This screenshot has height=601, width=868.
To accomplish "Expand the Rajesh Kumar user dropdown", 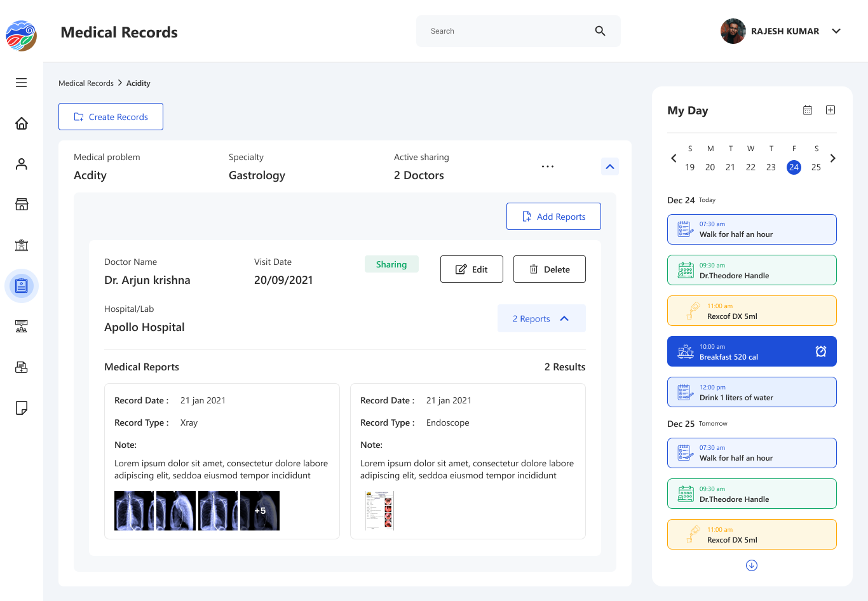I will tap(836, 31).
